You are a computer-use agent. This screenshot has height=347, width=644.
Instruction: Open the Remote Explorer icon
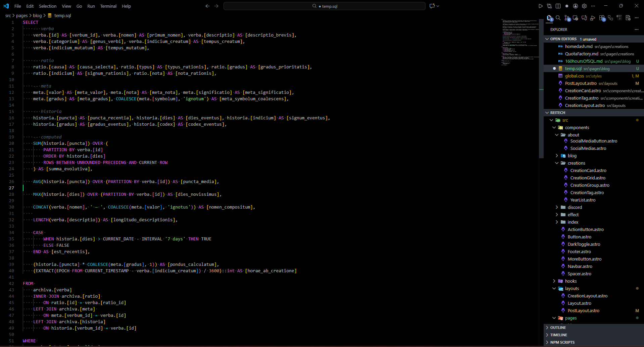point(575,18)
